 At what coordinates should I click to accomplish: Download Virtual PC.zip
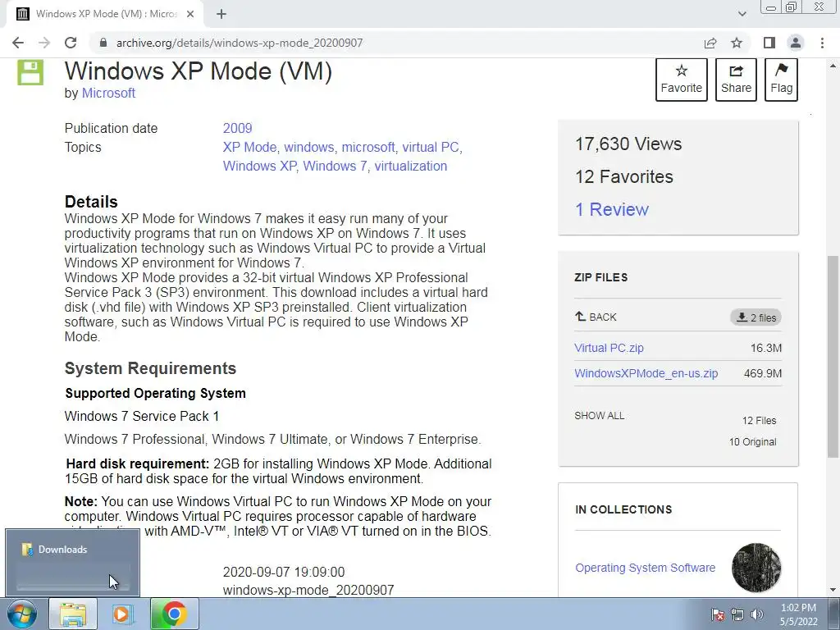[x=609, y=348]
